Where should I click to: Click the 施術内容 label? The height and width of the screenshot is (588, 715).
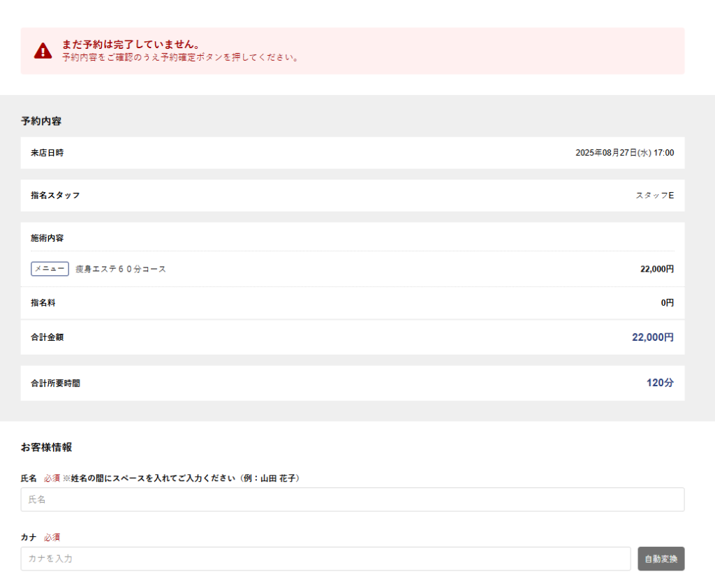47,238
